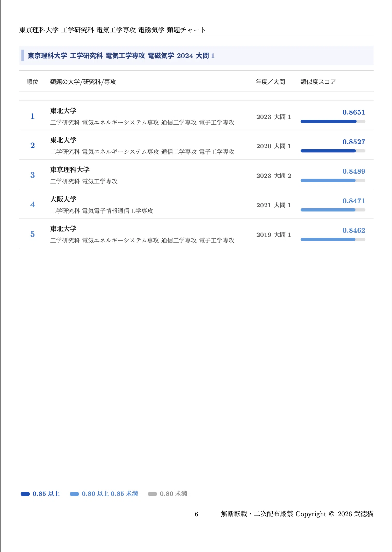Image resolution: width=392 pixels, height=552 pixels.
Task: Click the similarity bar for score 0.8651
Action: click(x=333, y=121)
